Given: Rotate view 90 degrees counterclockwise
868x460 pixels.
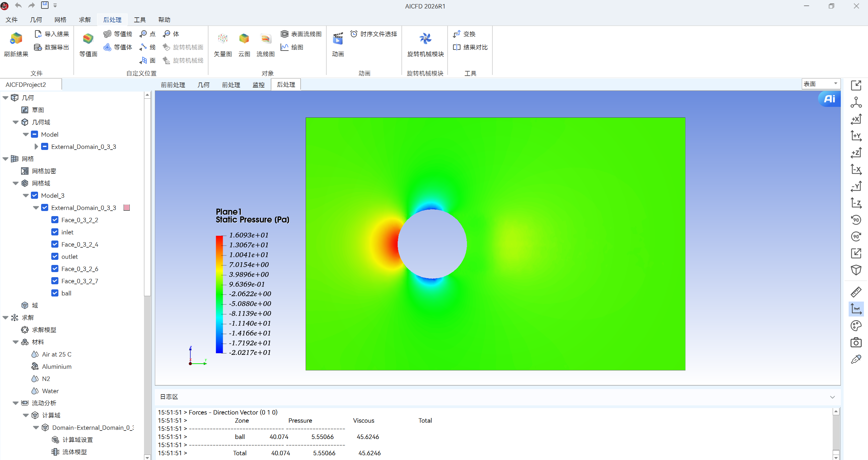Looking at the screenshot, I should pyautogui.click(x=856, y=219).
